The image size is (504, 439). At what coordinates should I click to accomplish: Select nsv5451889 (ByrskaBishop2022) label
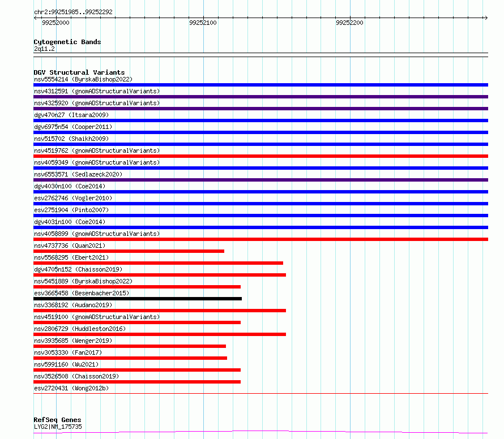83,281
